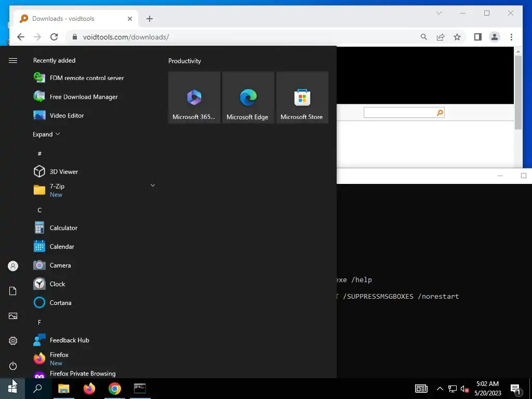The width and height of the screenshot is (532, 399).
Task: Launch the Microsoft Edge tile
Action: point(248,97)
